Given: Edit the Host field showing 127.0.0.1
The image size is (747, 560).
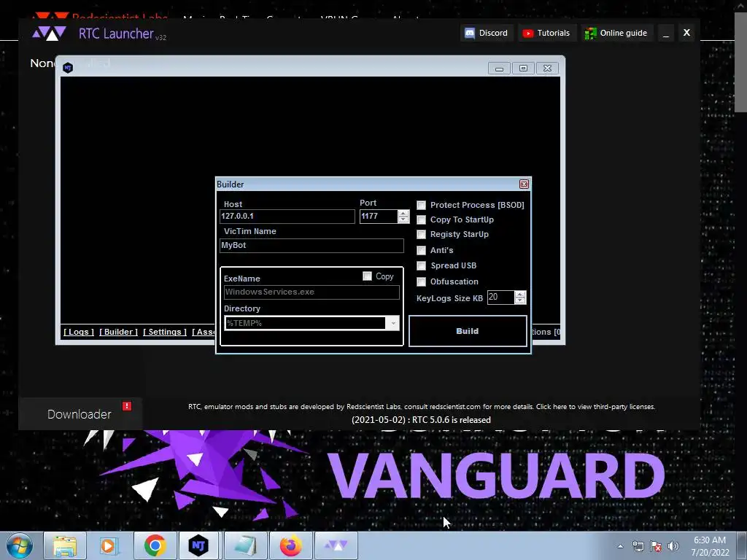Looking at the screenshot, I should coord(287,216).
